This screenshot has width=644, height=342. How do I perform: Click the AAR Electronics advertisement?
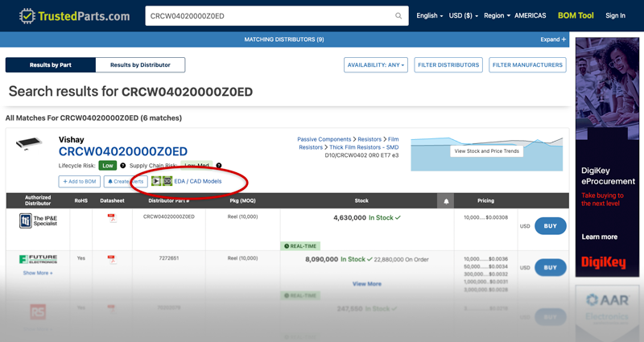pos(607,312)
